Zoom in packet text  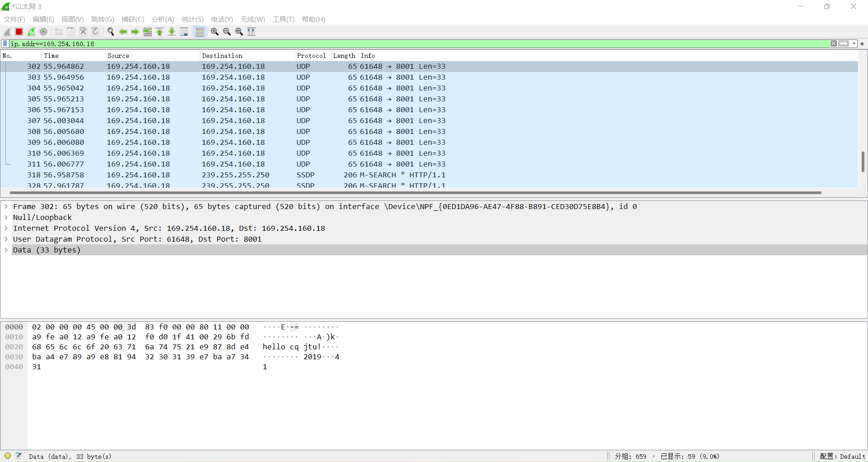(x=215, y=32)
